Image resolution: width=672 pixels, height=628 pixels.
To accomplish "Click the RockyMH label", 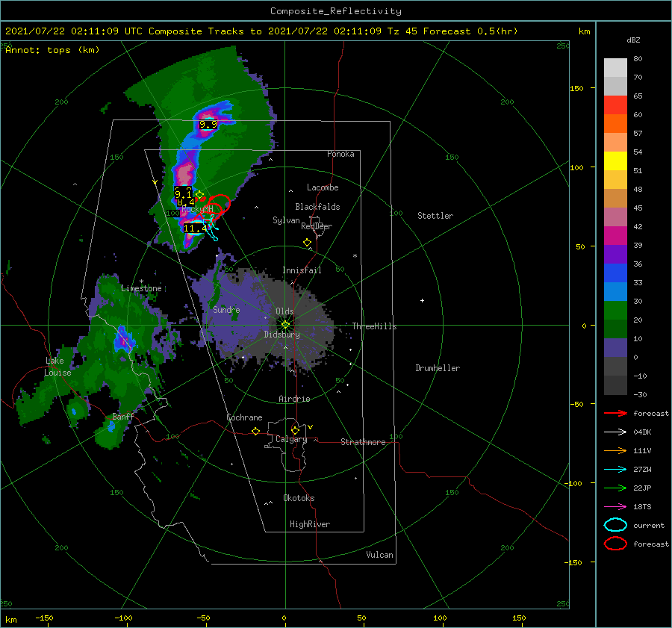I will 197,209.
